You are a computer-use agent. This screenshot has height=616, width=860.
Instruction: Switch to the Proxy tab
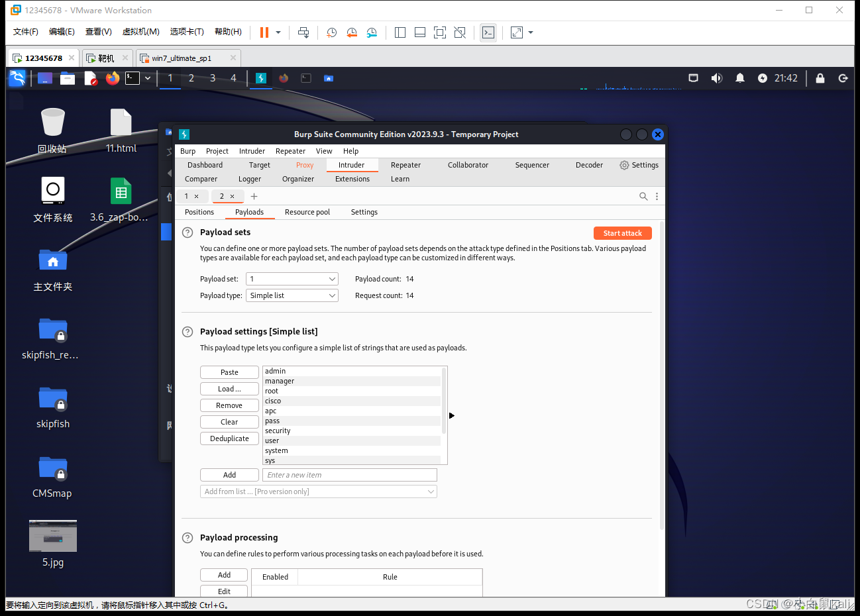coord(305,165)
